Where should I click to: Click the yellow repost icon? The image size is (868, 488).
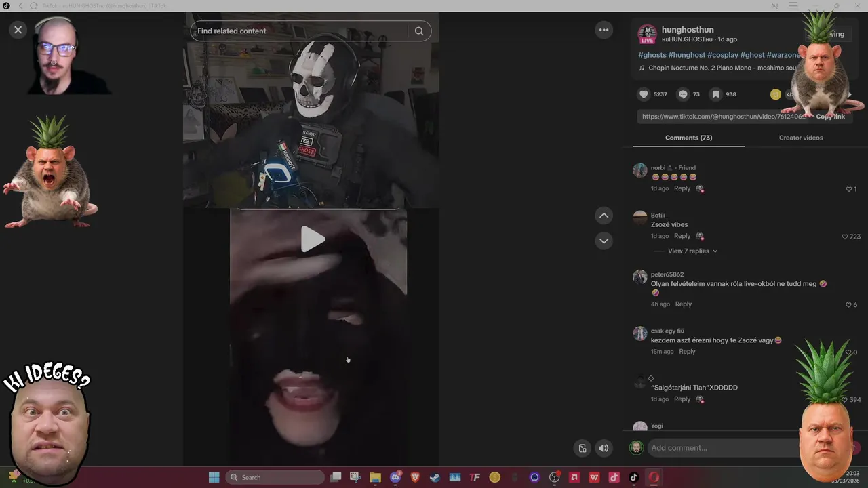coord(776,94)
